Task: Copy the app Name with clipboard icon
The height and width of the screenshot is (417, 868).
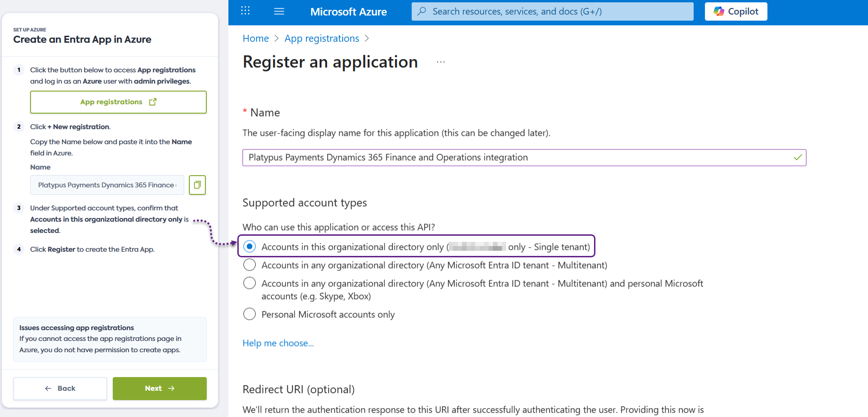Action: (197, 185)
